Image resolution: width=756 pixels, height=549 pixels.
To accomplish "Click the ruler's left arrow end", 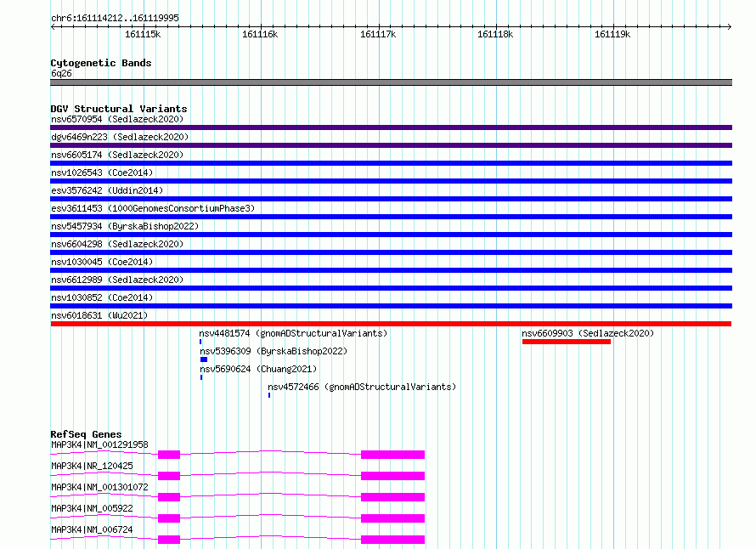I will [53, 26].
